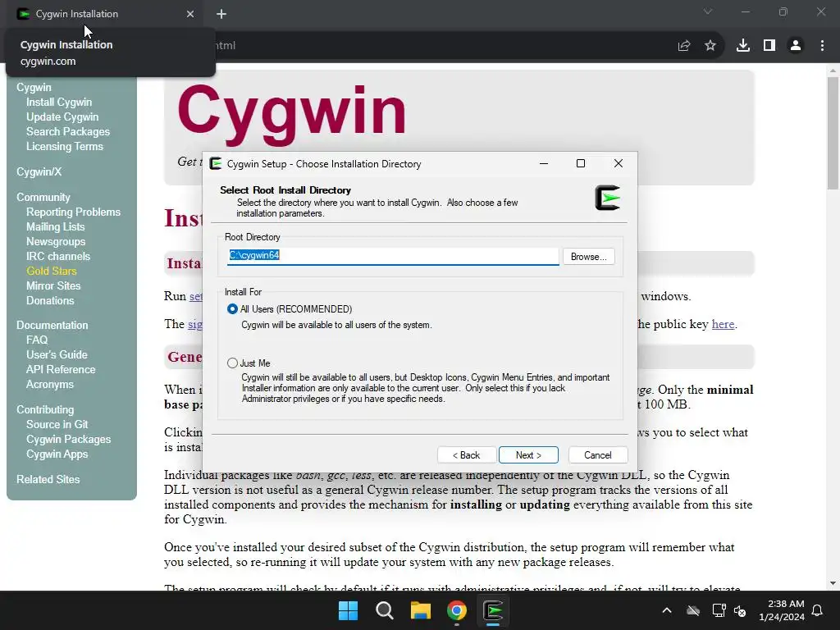840x630 pixels.
Task: Select the All Users (RECOMMENDED) radio button
Action: (232, 309)
